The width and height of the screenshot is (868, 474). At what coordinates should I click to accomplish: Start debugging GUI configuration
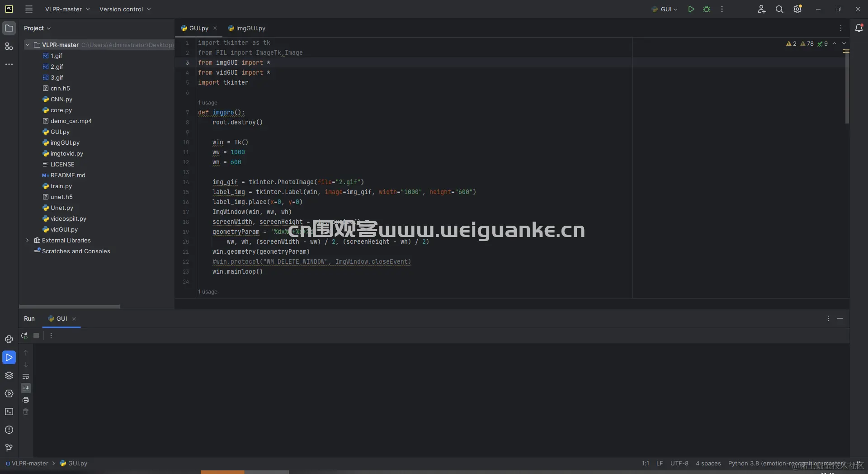click(707, 9)
